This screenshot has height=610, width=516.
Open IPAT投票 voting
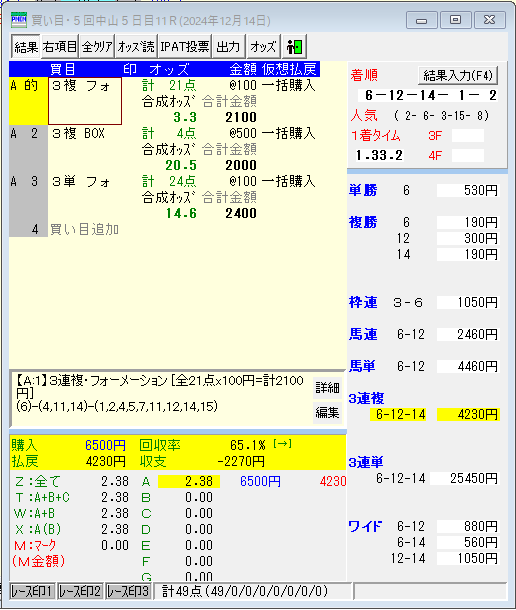185,47
